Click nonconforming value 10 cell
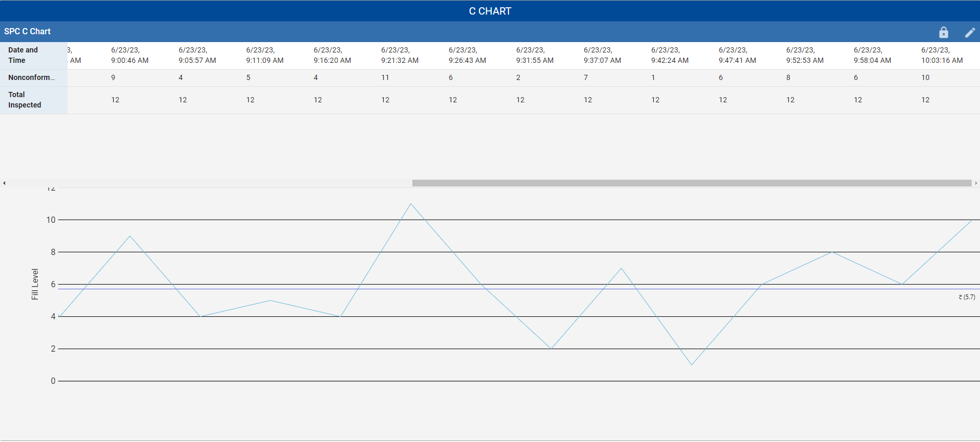This screenshot has width=980, height=442. pyautogui.click(x=925, y=77)
